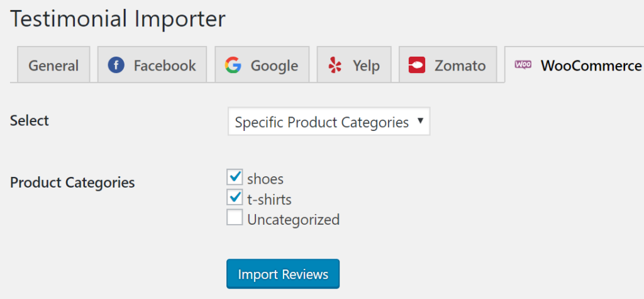The image size is (644, 299).
Task: Open the General tab
Action: [53, 66]
